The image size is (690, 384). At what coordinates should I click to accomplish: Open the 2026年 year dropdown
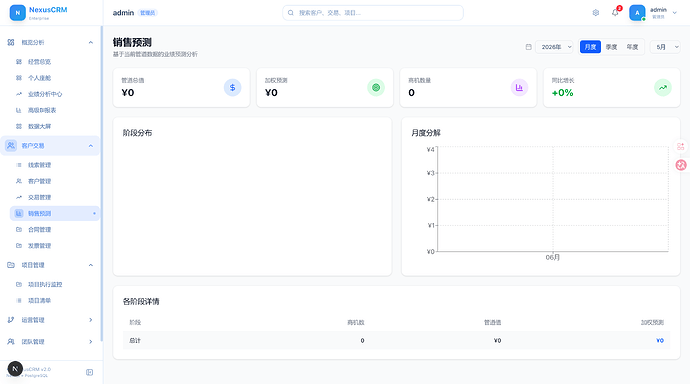click(554, 47)
